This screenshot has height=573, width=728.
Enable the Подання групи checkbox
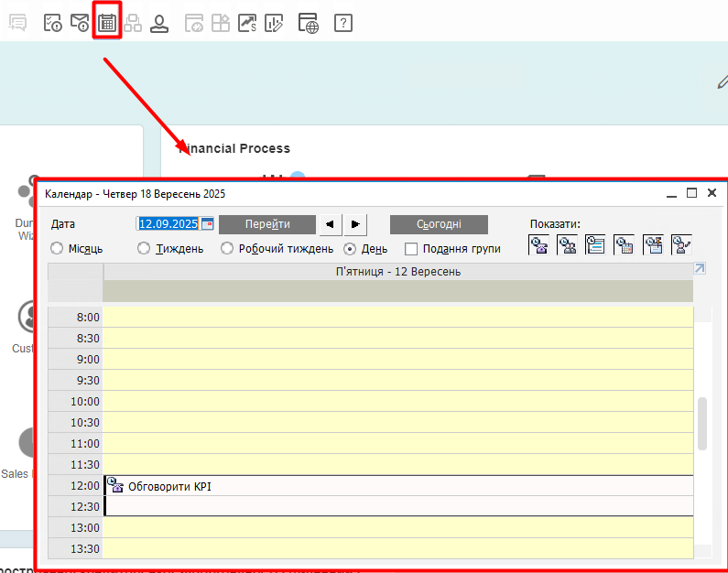[411, 248]
